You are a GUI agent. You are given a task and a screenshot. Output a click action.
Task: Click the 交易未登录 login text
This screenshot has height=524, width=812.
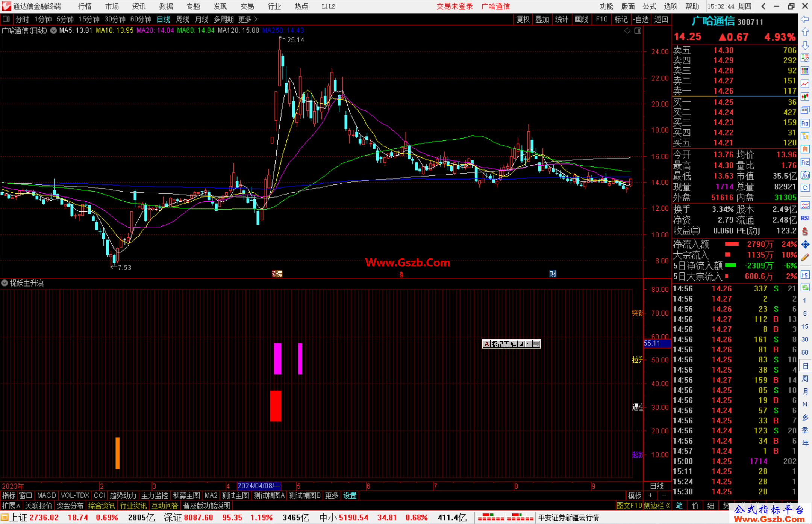454,6
